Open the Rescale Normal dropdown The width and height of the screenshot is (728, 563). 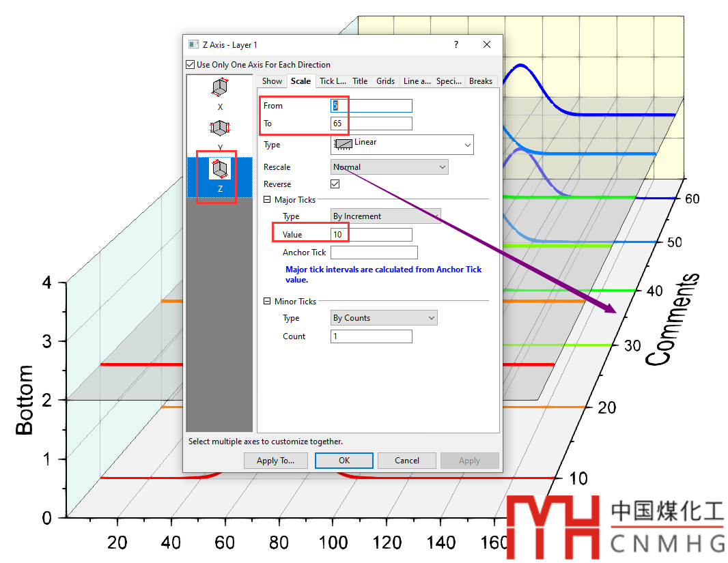[389, 167]
